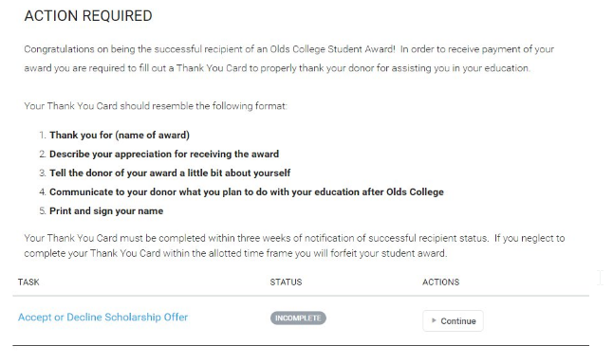Click the play arrow icon inside Continue
Image resolution: width=613 pixels, height=364 pixels.
(x=434, y=320)
